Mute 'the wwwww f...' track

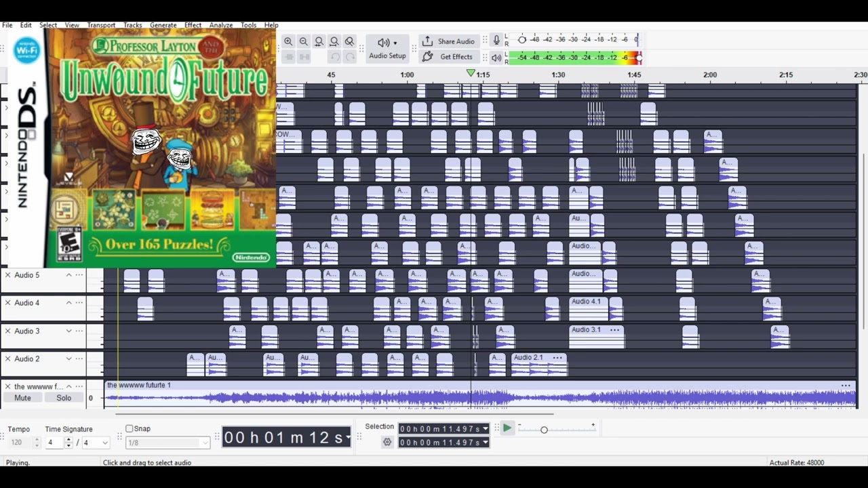pos(22,398)
